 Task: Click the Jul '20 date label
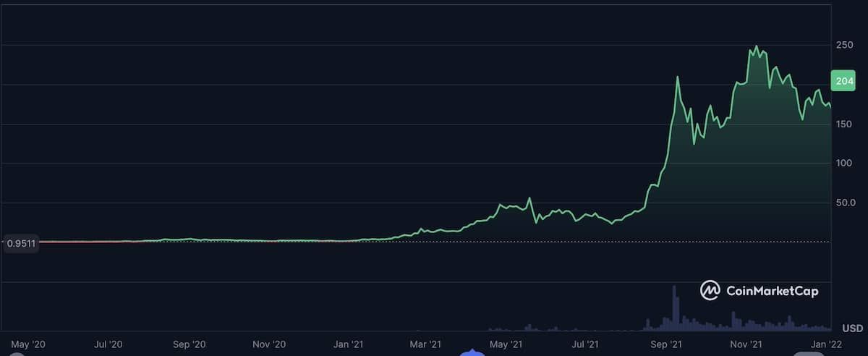[x=109, y=344]
